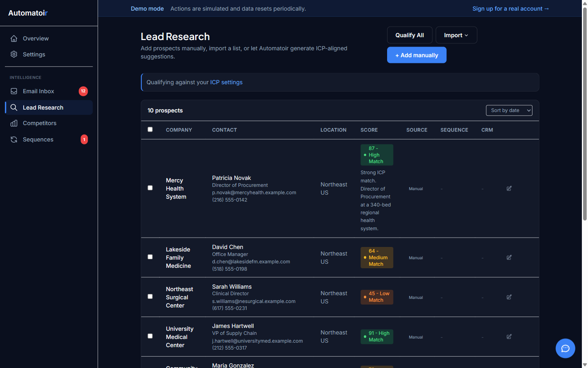Click the Qualify All button
This screenshot has width=588, height=368.
(x=410, y=35)
